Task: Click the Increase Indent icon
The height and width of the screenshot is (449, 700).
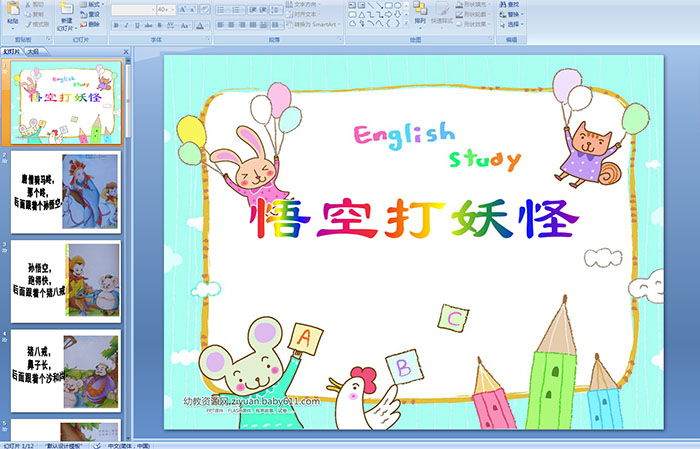Action: (x=263, y=10)
